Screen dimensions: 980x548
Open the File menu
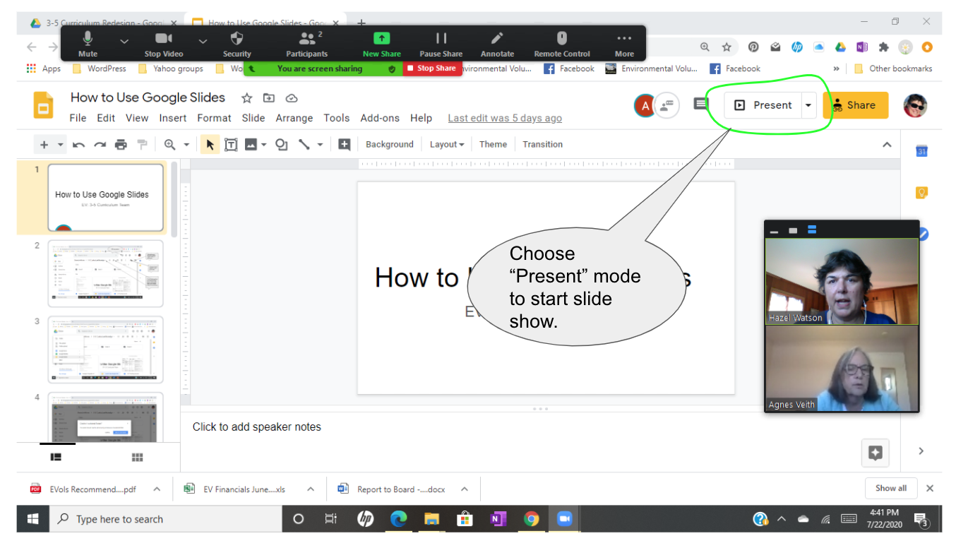(x=78, y=118)
